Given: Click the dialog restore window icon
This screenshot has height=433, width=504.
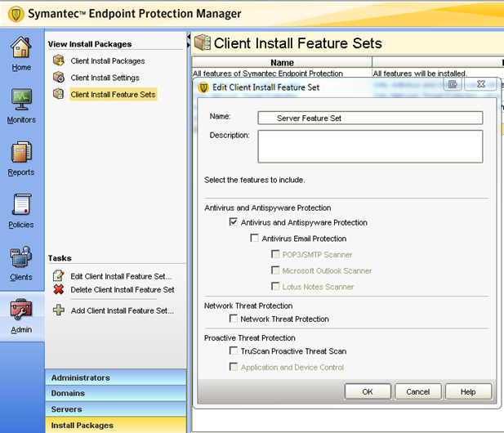Looking at the screenshot, I should coord(453,84).
